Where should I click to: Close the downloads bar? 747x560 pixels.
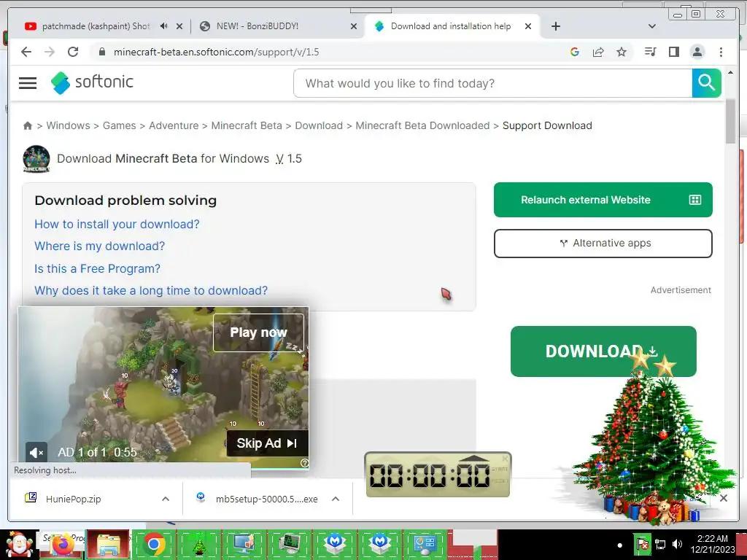point(723,498)
